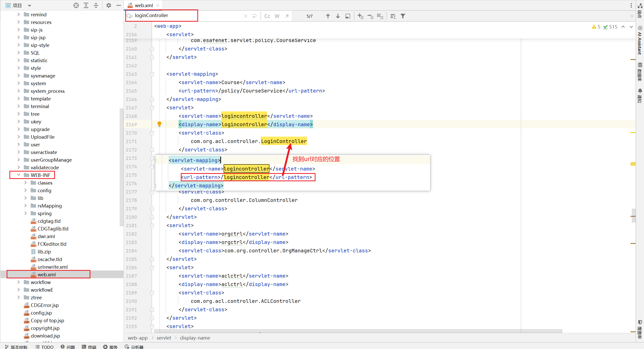Screen dimensions: 644x349
Task: Add selection for next occurrence
Action: [x=361, y=16]
